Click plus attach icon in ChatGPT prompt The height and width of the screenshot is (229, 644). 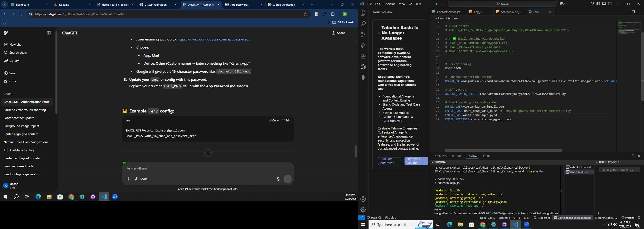coord(128,179)
